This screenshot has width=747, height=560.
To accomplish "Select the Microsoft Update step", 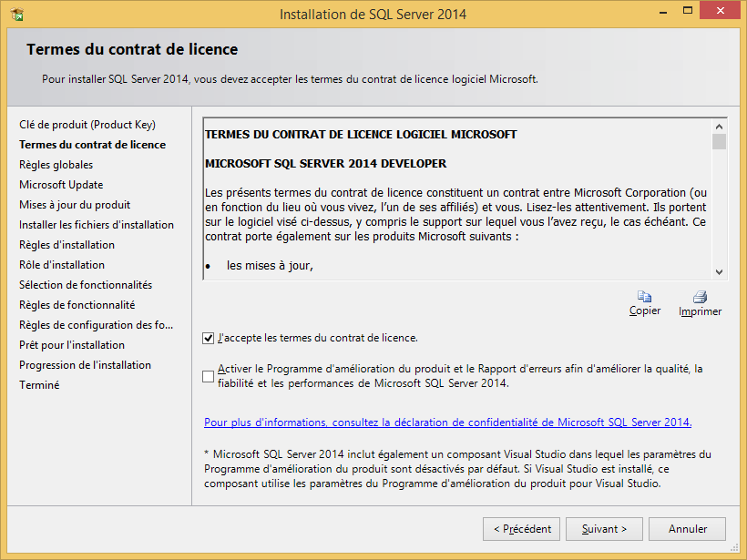I will 61,185.
